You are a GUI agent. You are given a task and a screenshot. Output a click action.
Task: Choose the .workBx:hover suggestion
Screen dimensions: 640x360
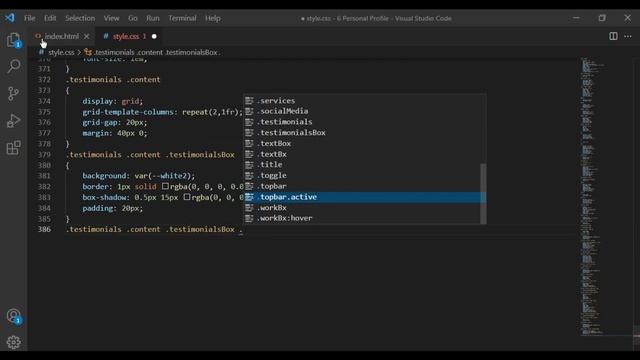click(x=365, y=218)
